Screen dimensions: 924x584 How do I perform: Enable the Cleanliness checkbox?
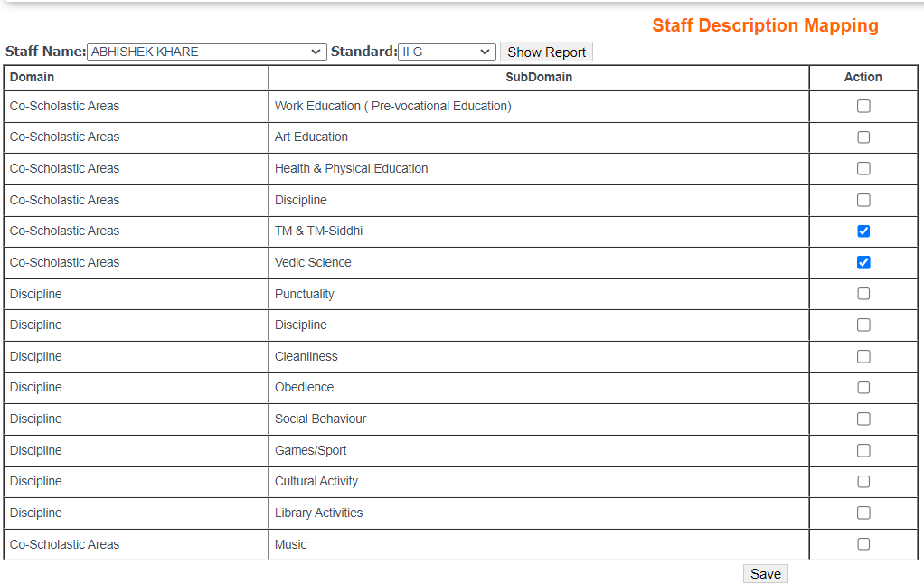(x=863, y=356)
